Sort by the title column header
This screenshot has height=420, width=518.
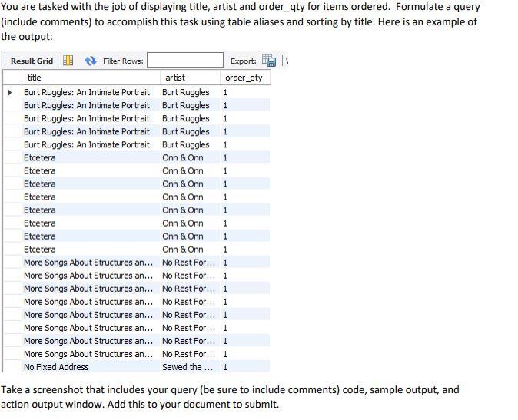(x=91, y=78)
